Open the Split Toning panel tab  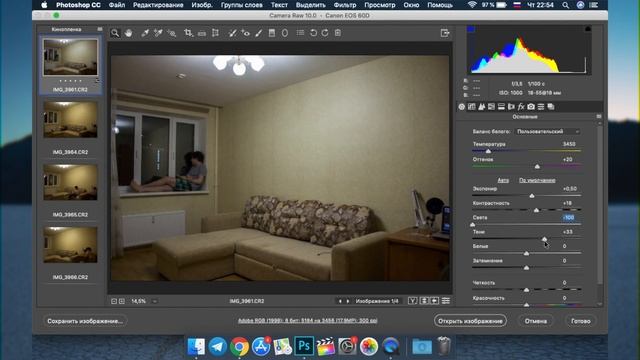(501, 107)
